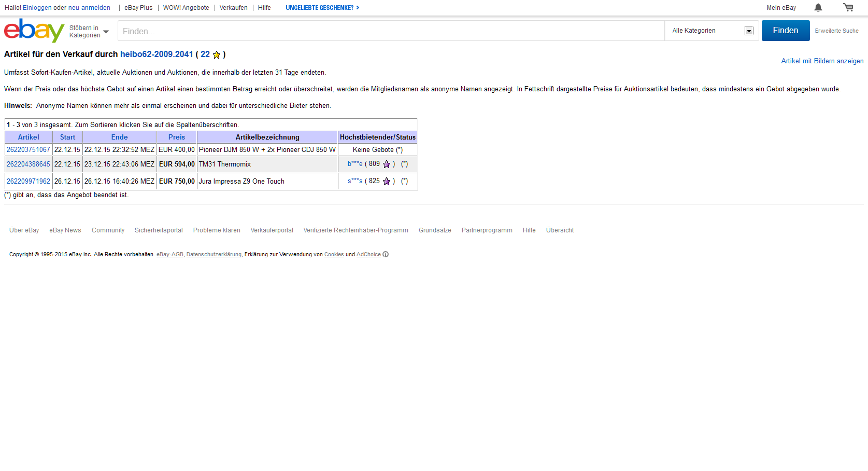Open the shopping cart icon
The width and height of the screenshot is (868, 471).
[848, 7]
